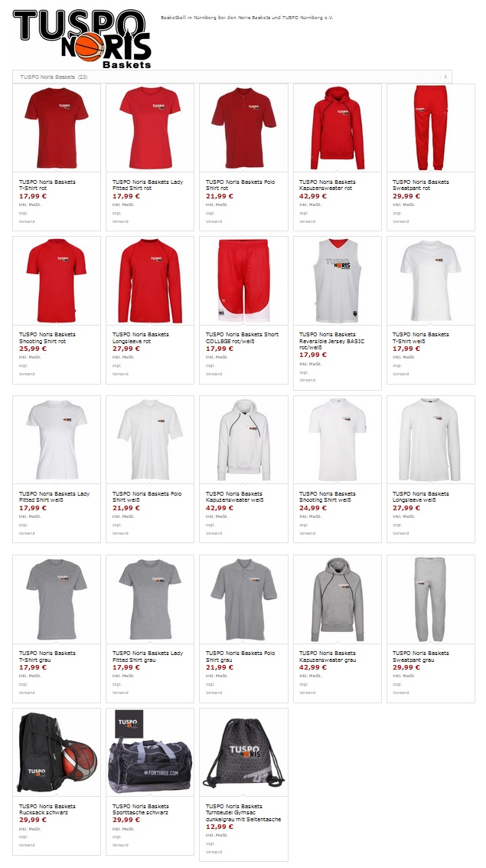Open the TUSPO Noris Baskets category dropdown
The image size is (486, 868).
232,77
